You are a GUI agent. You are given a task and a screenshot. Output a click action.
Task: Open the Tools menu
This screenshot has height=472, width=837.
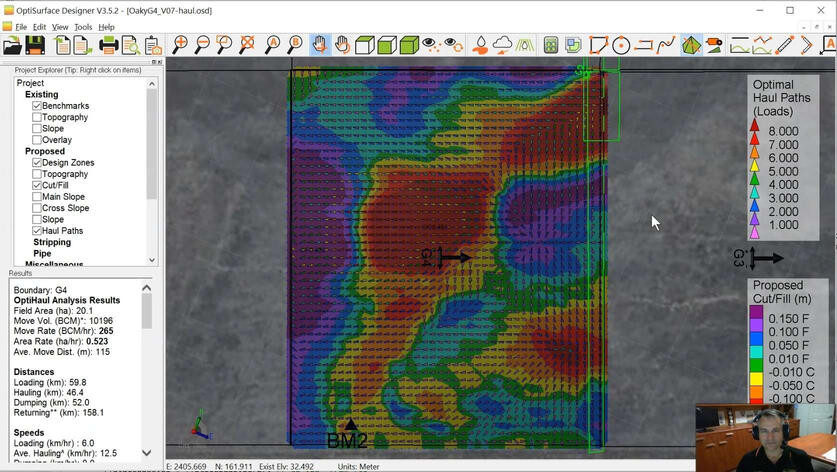coord(83,27)
